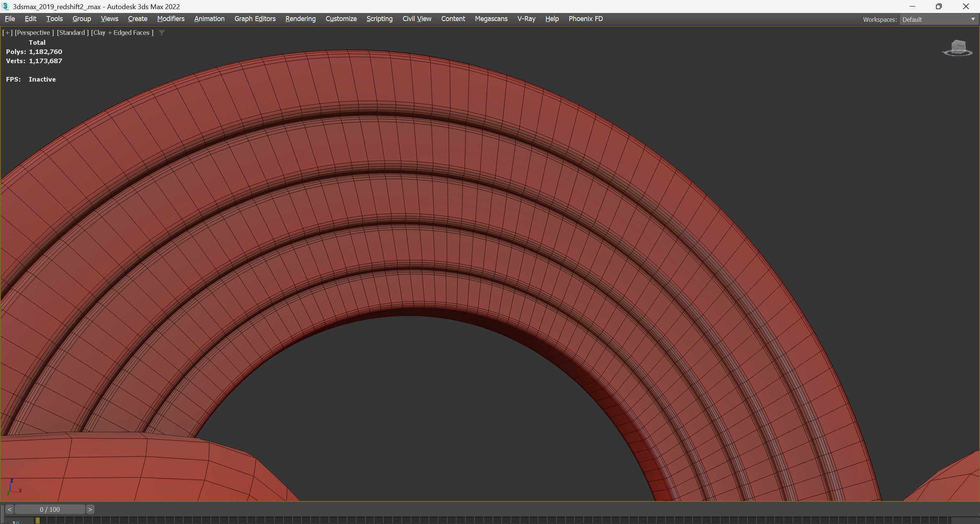This screenshot has height=524, width=980.
Task: Open the V-Ray menu
Action: [x=526, y=19]
